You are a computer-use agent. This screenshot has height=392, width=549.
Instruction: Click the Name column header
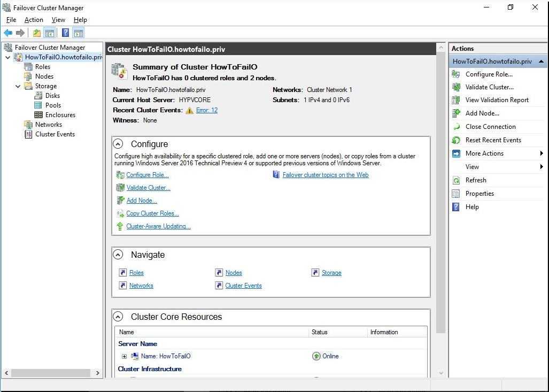click(x=212, y=332)
